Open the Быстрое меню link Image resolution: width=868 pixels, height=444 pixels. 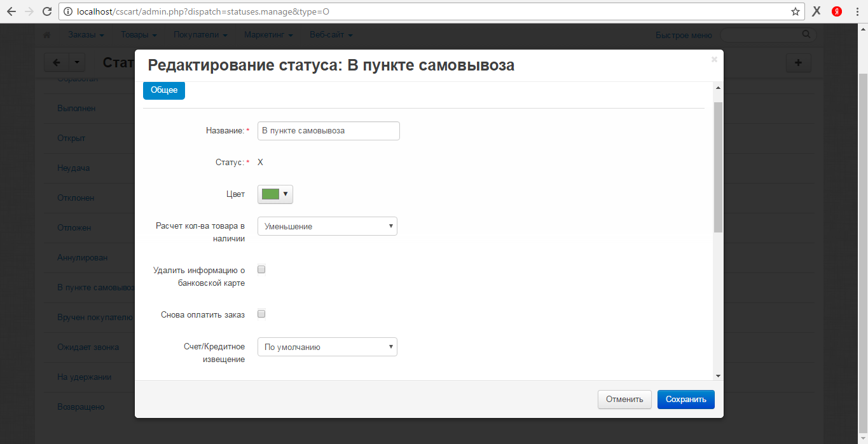(684, 35)
